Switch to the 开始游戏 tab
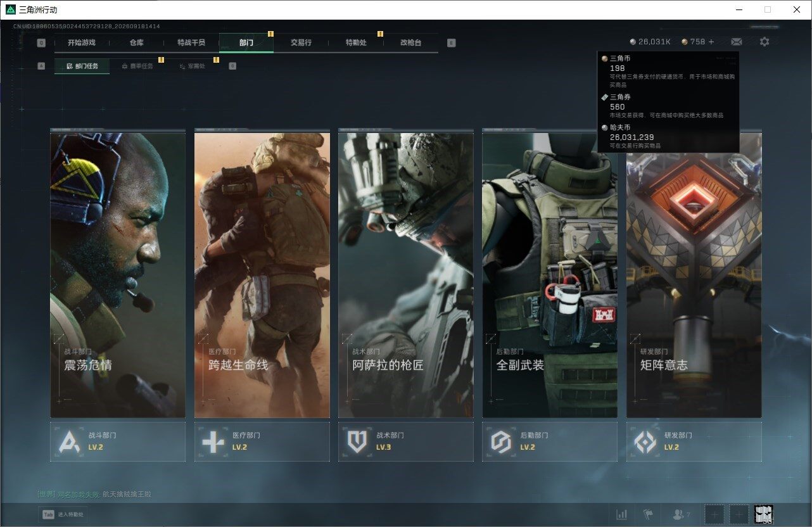This screenshot has height=527, width=812. (x=82, y=43)
